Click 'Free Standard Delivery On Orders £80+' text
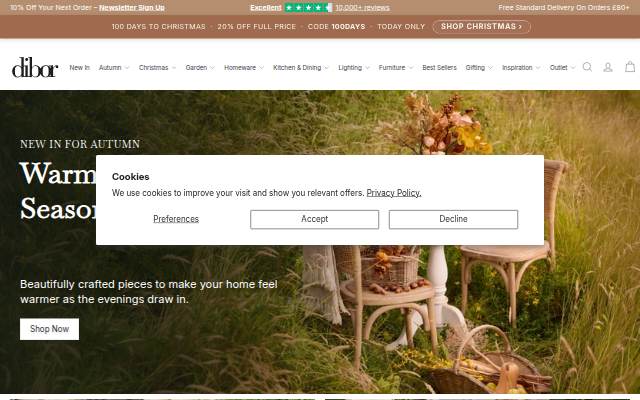The width and height of the screenshot is (640, 400). pos(563,7)
